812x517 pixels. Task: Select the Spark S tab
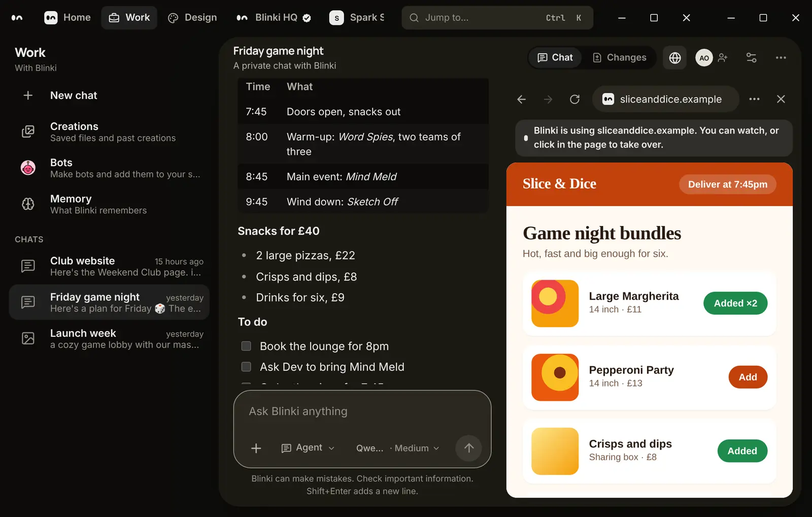click(357, 18)
